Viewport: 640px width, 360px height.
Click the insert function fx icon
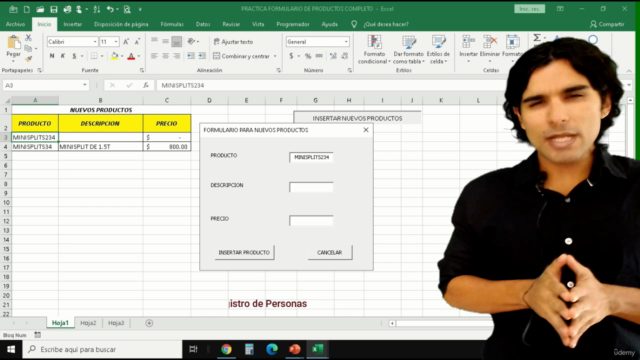[x=146, y=85]
